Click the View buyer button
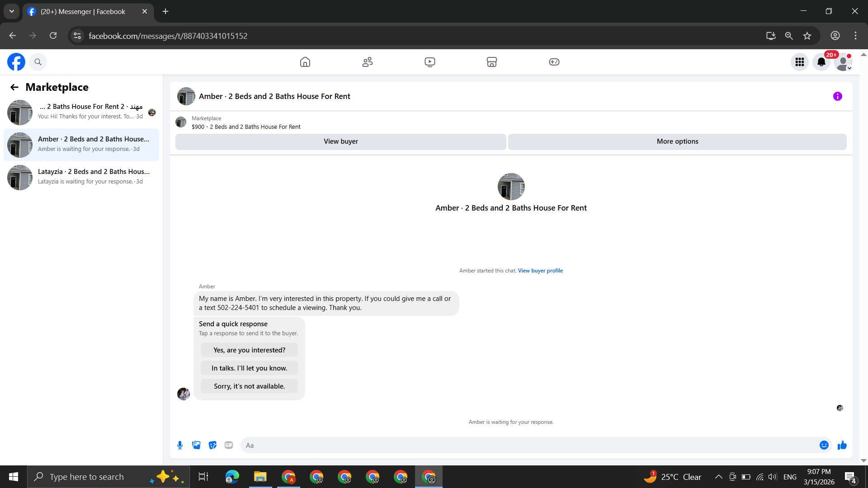This screenshot has height=488, width=868. pos(341,141)
